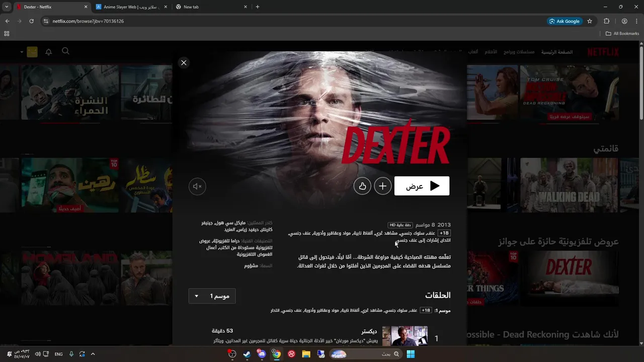644x362 pixels.
Task: Open the Windows Start menu
Action: click(411, 354)
